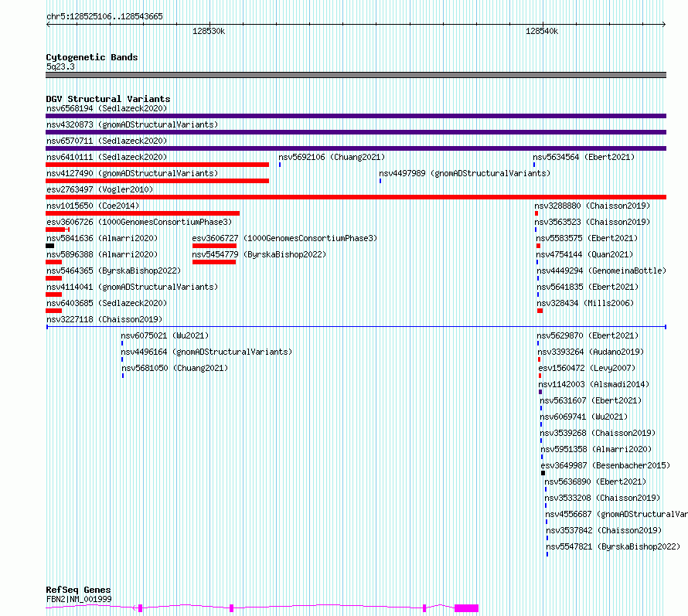Image resolution: width=688 pixels, height=616 pixels.
Task: Click nsv5692106 (Chuang2021) label
Action: [x=332, y=157]
